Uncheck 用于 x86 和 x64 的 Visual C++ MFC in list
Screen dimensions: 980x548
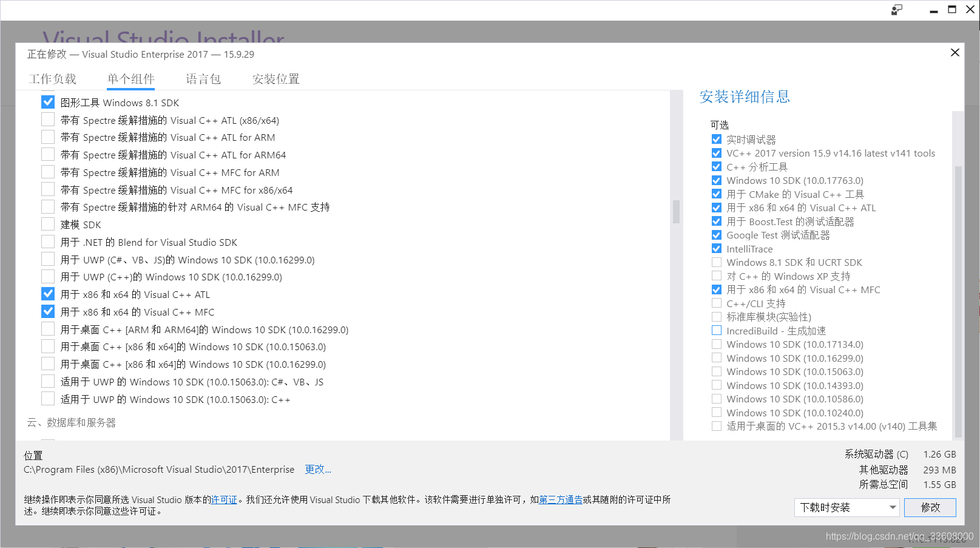(48, 311)
